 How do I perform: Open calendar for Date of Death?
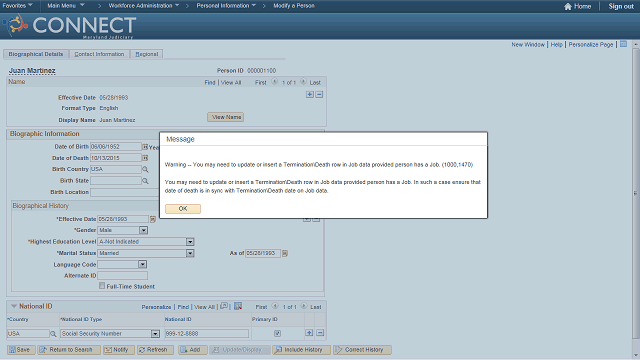click(x=145, y=158)
